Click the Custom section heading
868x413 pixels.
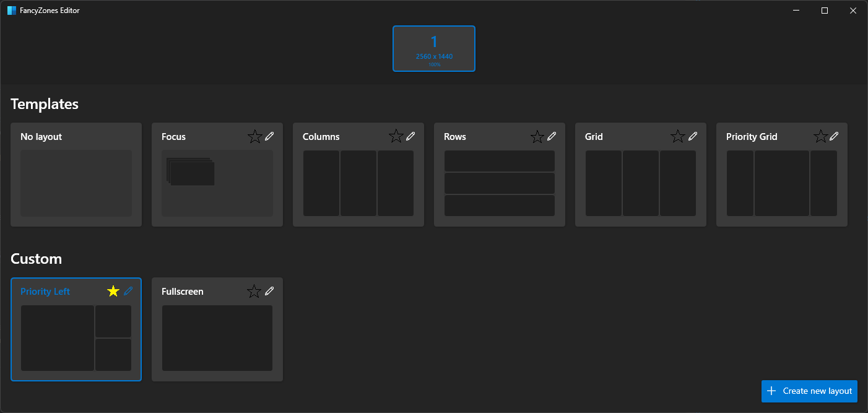tap(37, 259)
